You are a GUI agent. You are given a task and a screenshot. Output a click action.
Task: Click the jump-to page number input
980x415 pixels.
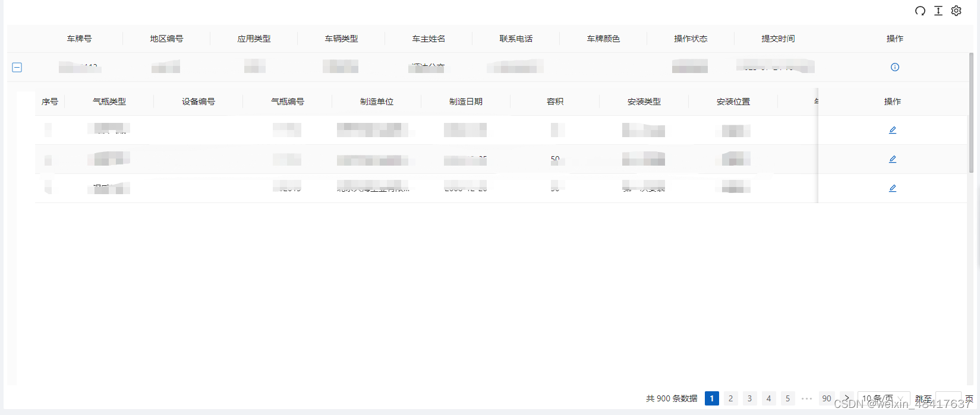(949, 398)
